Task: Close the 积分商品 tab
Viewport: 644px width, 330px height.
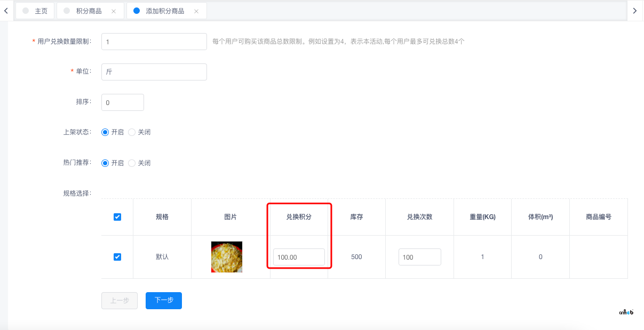Action: (114, 11)
